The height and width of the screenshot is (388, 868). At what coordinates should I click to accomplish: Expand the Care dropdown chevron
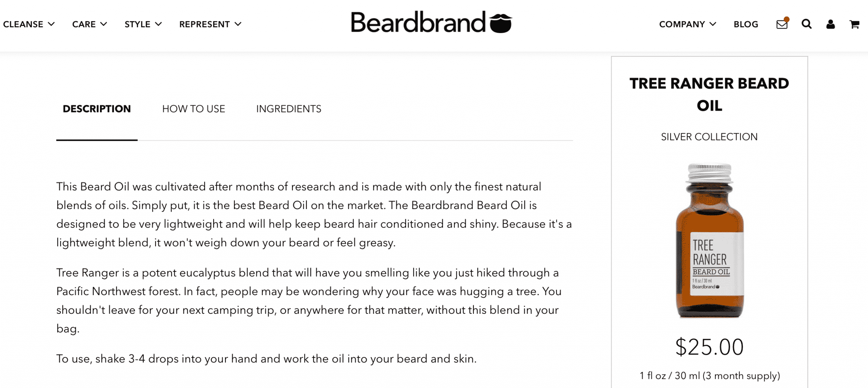(x=103, y=24)
